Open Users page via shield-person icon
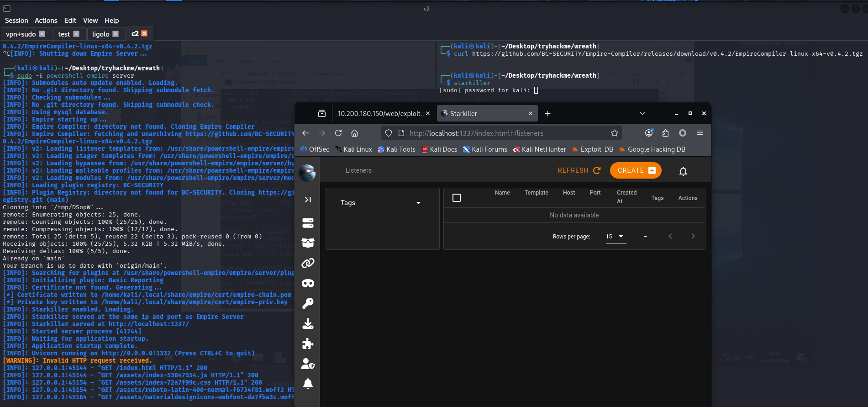The width and height of the screenshot is (868, 407). click(x=308, y=364)
